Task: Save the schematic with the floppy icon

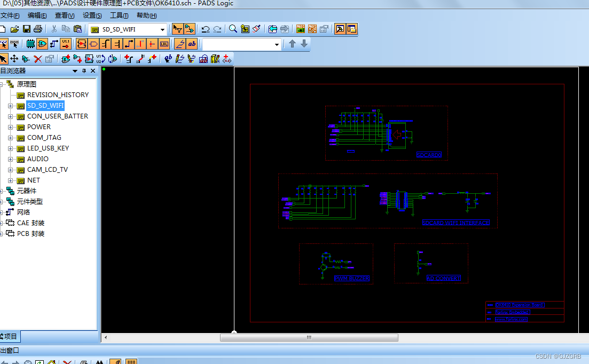Action: click(26, 29)
